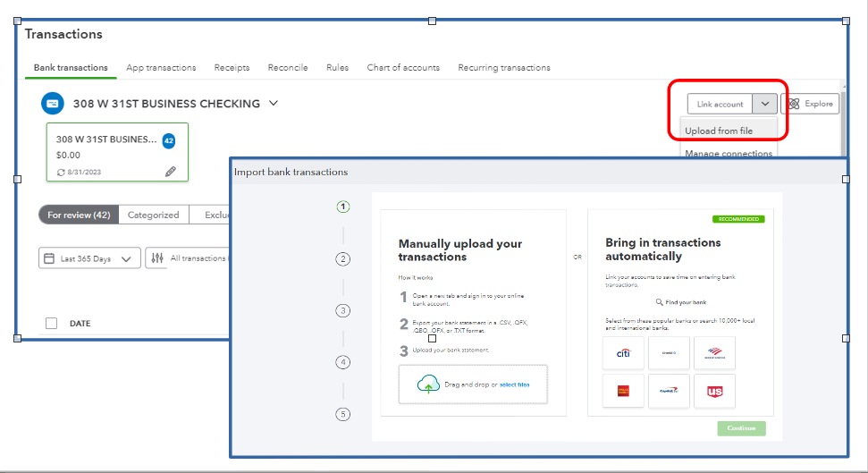Select the Wells Fargo bank tile
This screenshot has width=868, height=473.
pyautogui.click(x=623, y=391)
